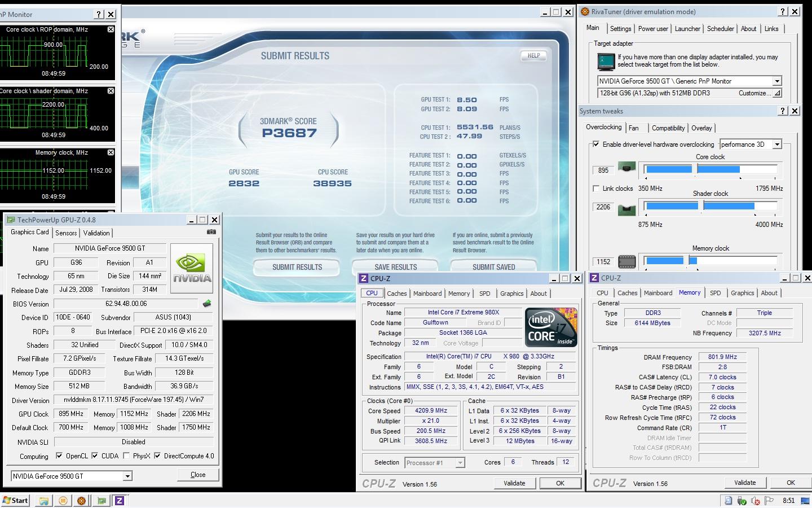
Task: Click the Memory clock value field 1152
Action: 603,262
